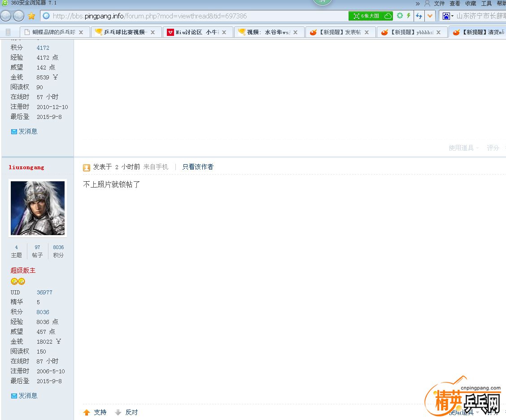Click the browser forward button
The height and width of the screenshot is (420, 506).
point(18,16)
